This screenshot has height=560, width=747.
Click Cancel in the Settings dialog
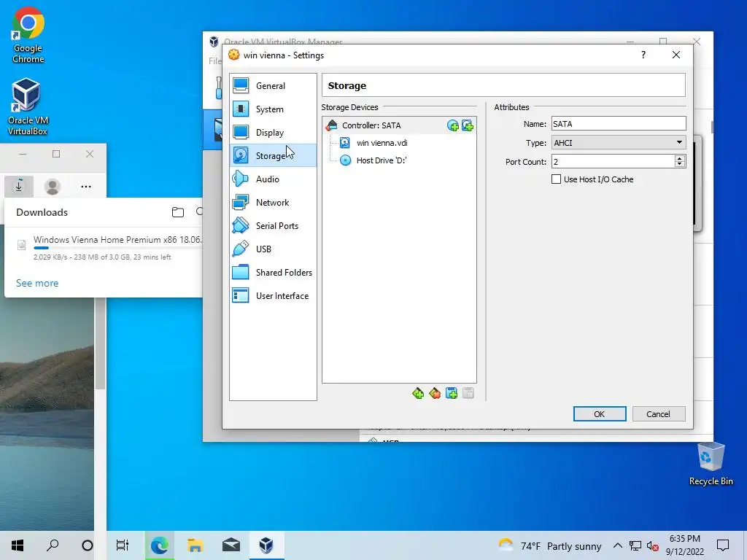point(659,414)
